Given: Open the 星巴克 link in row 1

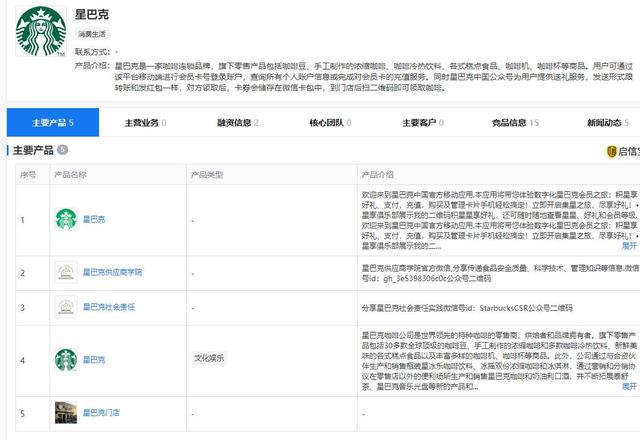Looking at the screenshot, I should pyautogui.click(x=94, y=219).
